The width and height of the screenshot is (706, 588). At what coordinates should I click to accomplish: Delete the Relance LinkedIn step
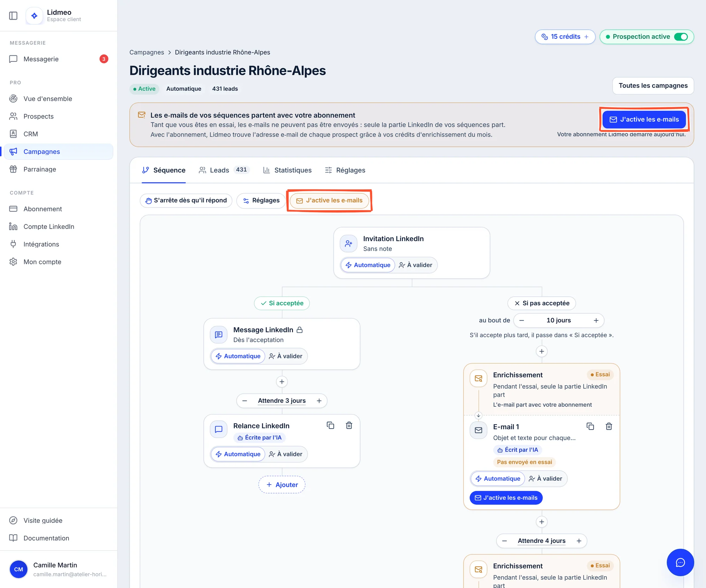(349, 425)
